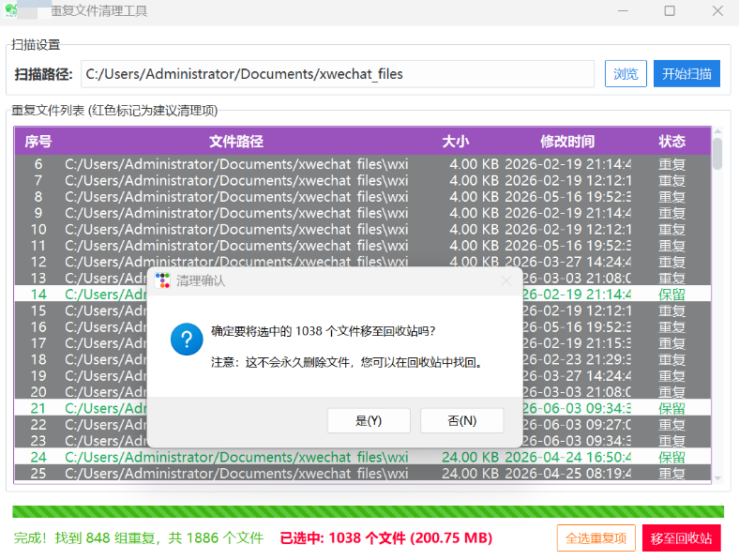739x560 pixels.
Task: Click the scrollbar down arrow of file list
Action: coord(717,478)
